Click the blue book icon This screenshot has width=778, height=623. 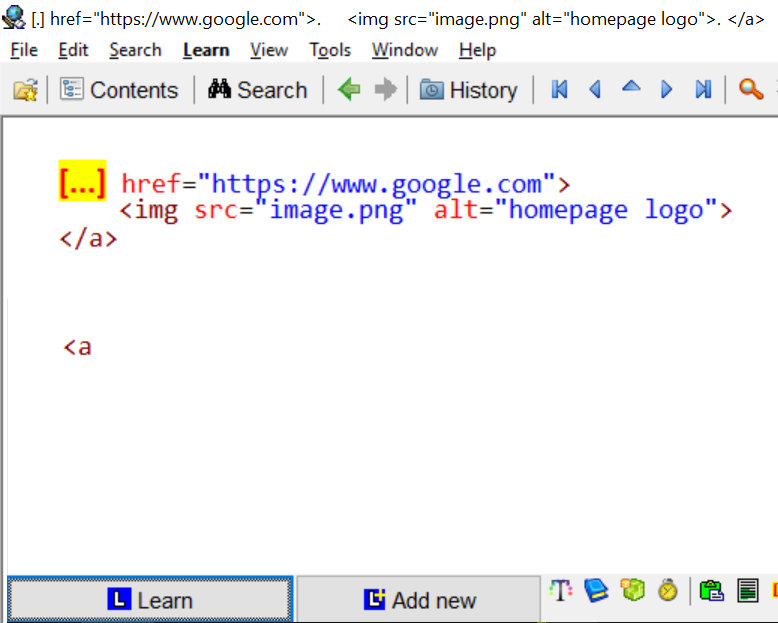596,591
